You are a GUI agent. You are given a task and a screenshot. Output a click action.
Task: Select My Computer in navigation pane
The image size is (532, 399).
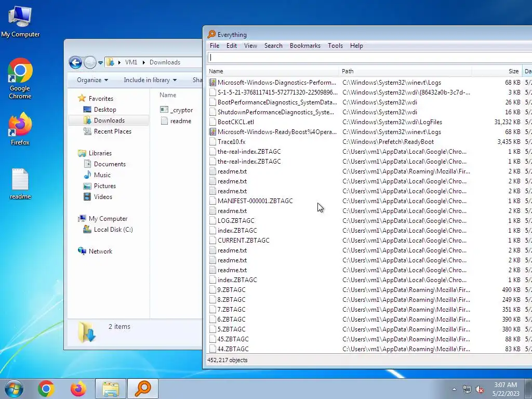pos(103,219)
